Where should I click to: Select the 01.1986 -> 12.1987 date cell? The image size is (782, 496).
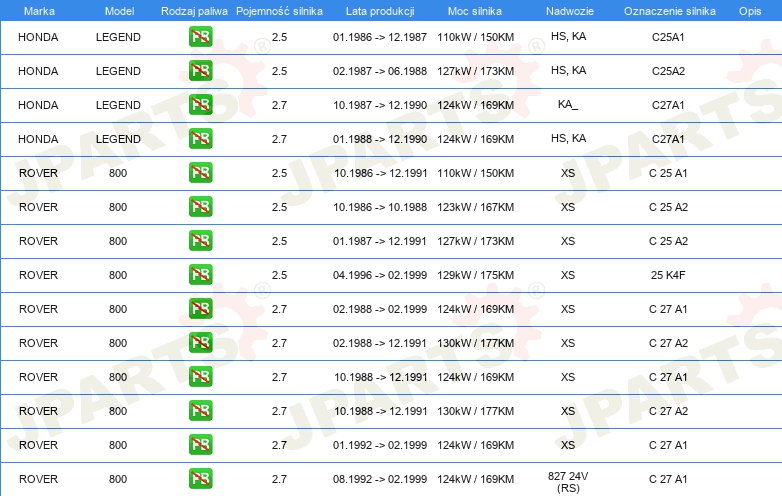tap(380, 37)
